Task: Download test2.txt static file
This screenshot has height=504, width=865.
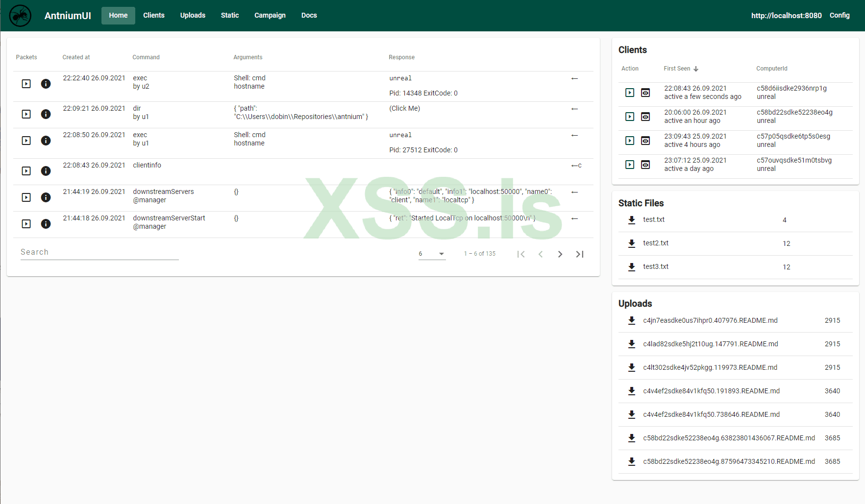Action: point(632,243)
